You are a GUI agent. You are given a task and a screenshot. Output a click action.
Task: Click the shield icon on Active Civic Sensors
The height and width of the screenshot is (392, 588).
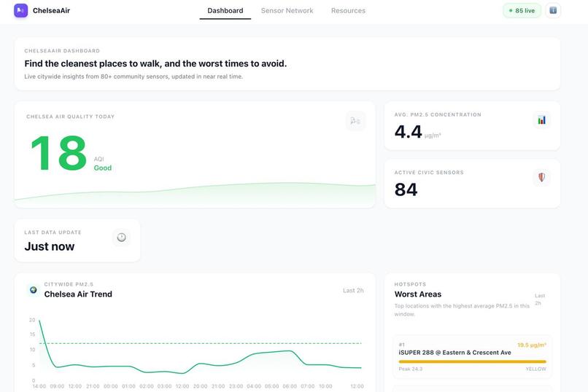pyautogui.click(x=541, y=177)
